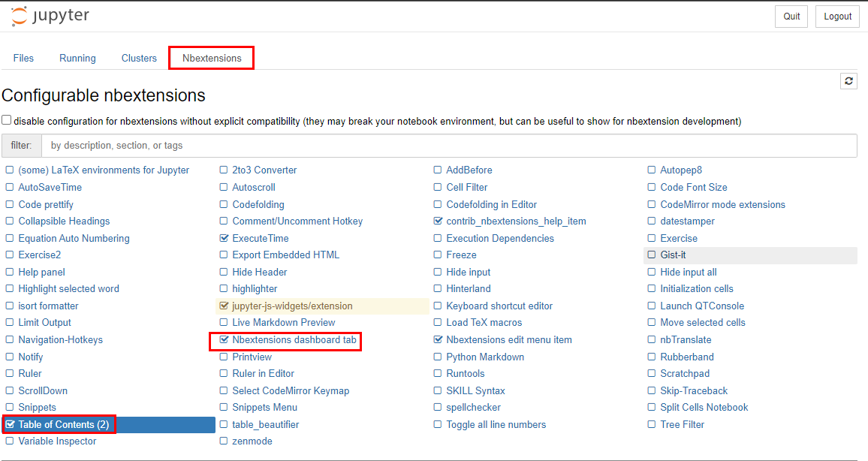Enable the Gist-it checkbox
This screenshot has width=868, height=461.
[x=652, y=255]
